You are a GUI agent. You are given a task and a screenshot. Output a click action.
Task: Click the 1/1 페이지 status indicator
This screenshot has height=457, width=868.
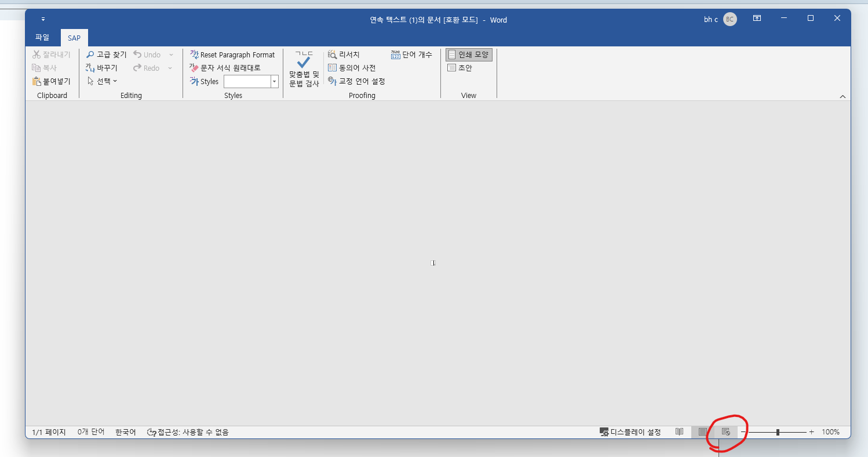(x=49, y=432)
